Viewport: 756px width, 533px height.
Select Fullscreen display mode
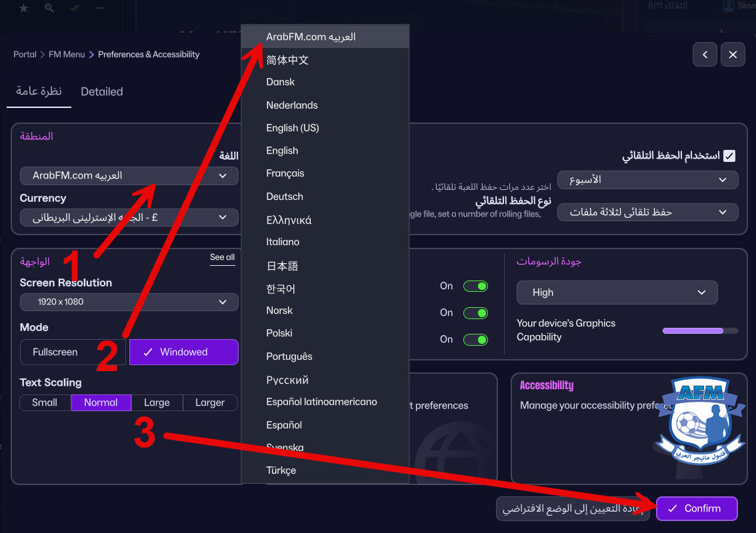coord(55,352)
